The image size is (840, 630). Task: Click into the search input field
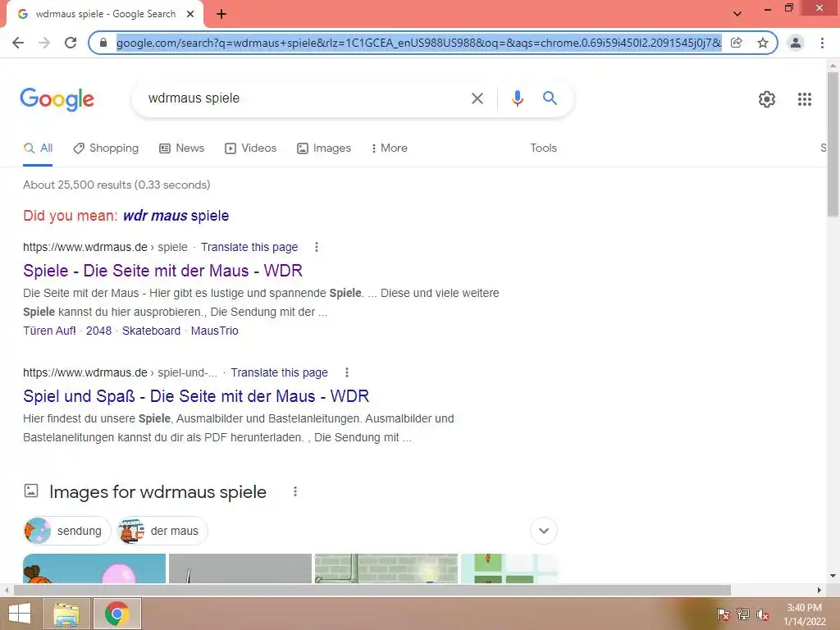tap(303, 98)
